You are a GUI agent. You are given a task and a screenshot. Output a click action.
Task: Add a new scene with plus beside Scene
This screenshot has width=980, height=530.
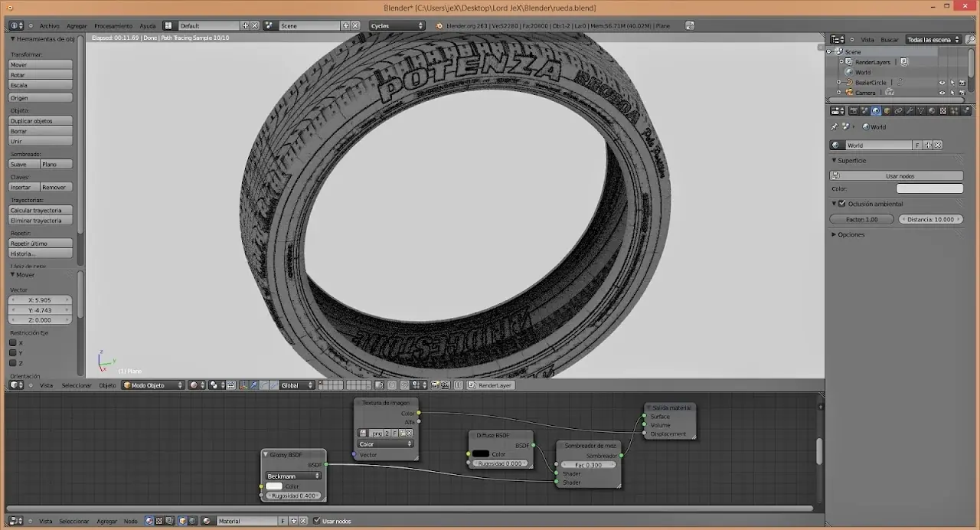click(346, 25)
